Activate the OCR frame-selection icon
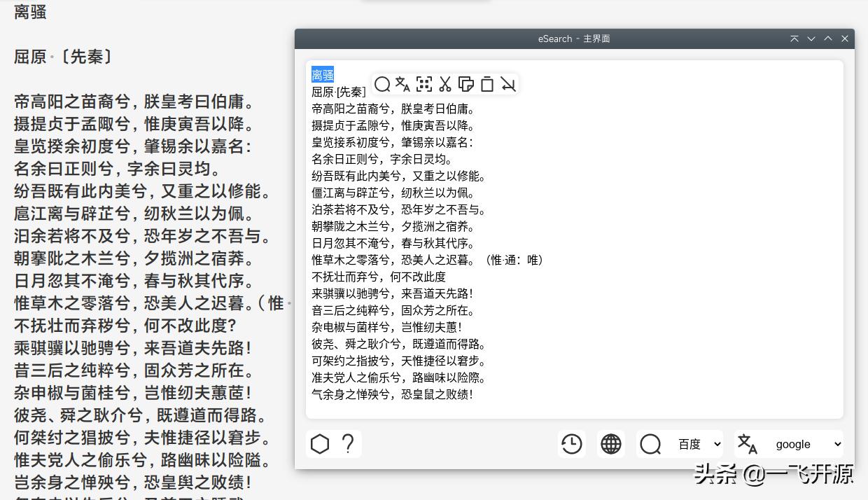Viewport: 868px width, 500px height. tap(424, 85)
